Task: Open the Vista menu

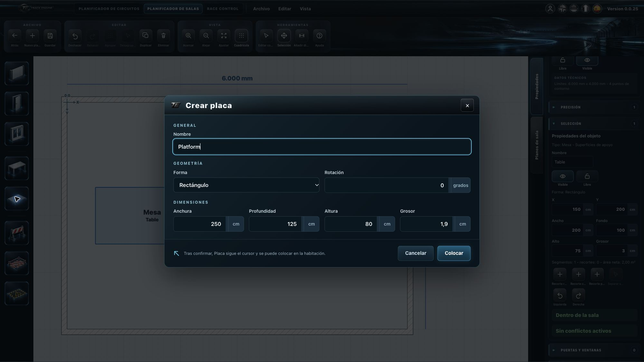Action: point(305,8)
